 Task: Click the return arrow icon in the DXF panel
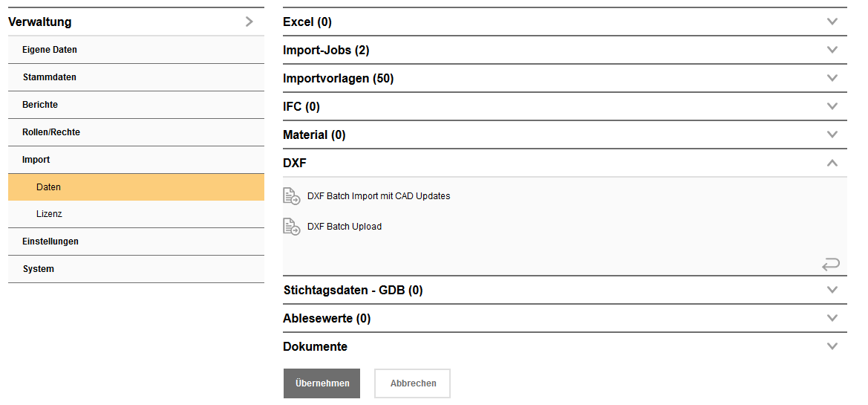(x=831, y=264)
